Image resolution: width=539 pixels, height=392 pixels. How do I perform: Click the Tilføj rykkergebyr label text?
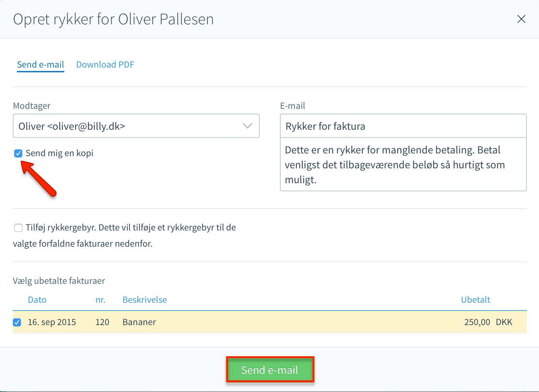(125, 235)
